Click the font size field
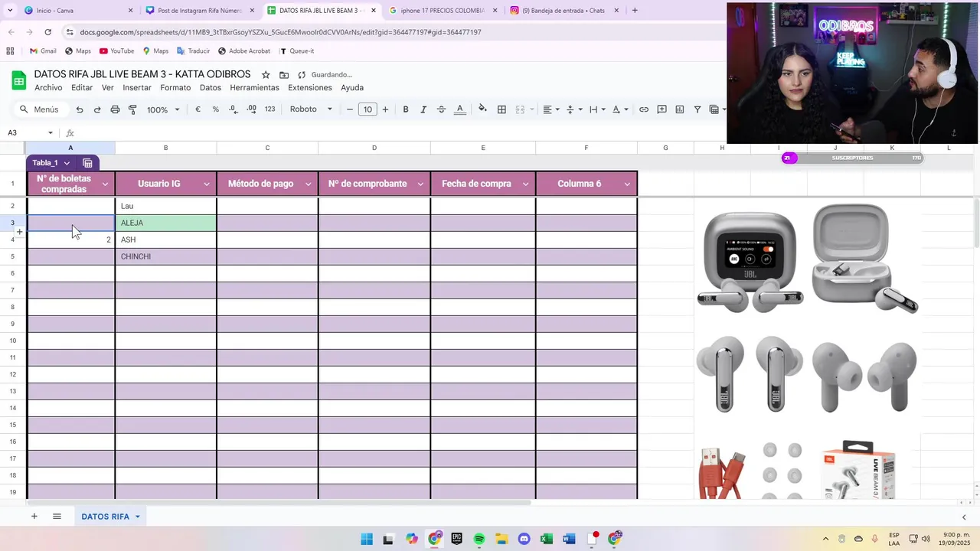The height and width of the screenshot is (551, 980). tap(367, 109)
